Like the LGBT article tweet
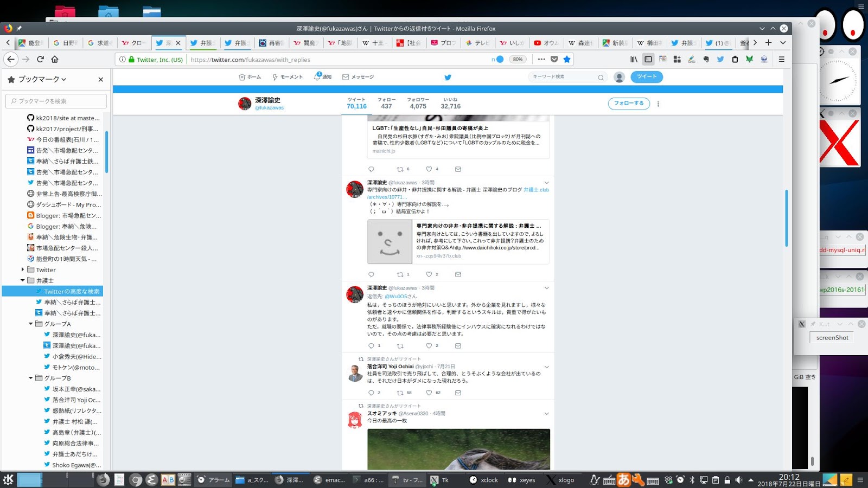868x488 pixels. click(x=429, y=169)
